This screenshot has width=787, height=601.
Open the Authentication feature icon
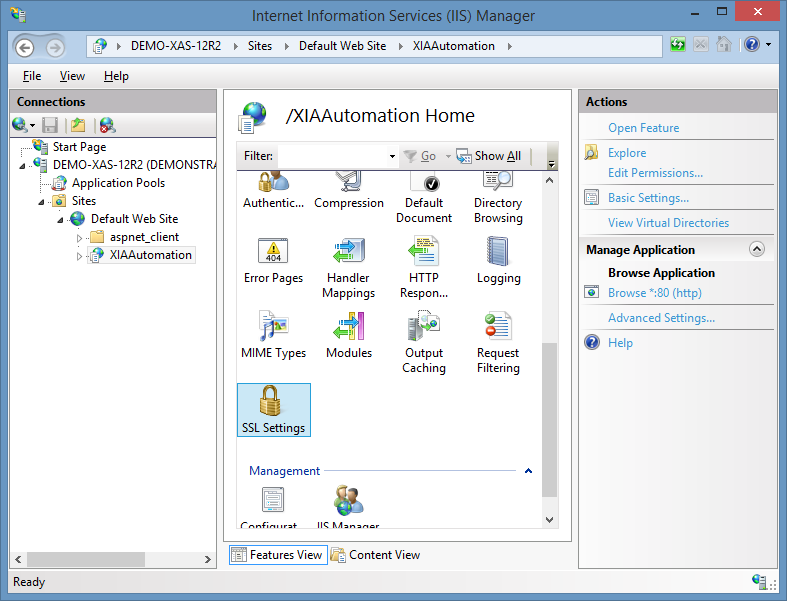(x=273, y=190)
